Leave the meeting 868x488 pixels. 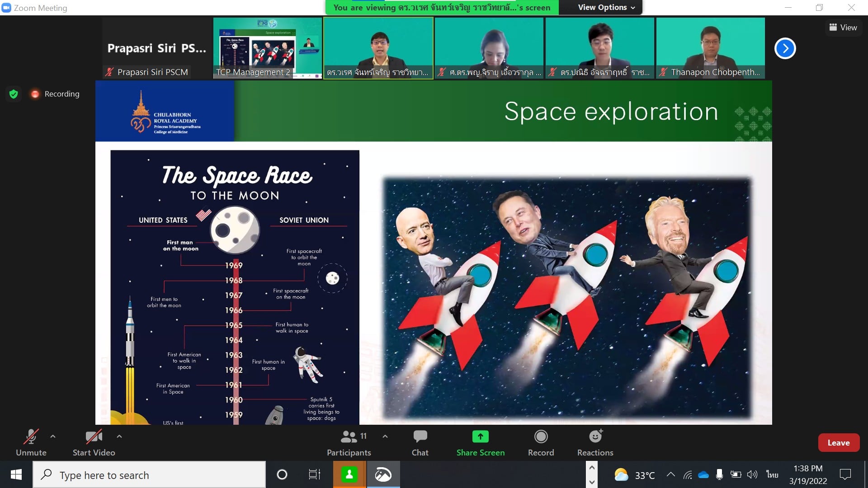[839, 443]
